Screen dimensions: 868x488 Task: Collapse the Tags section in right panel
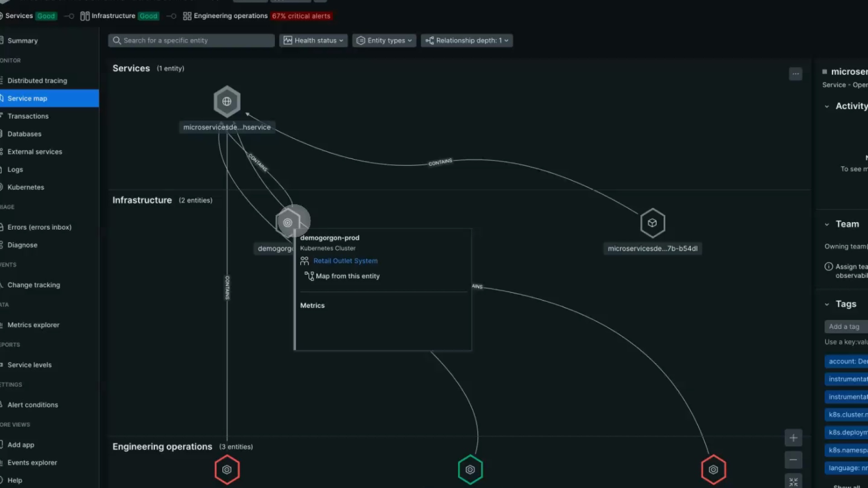pos(828,304)
